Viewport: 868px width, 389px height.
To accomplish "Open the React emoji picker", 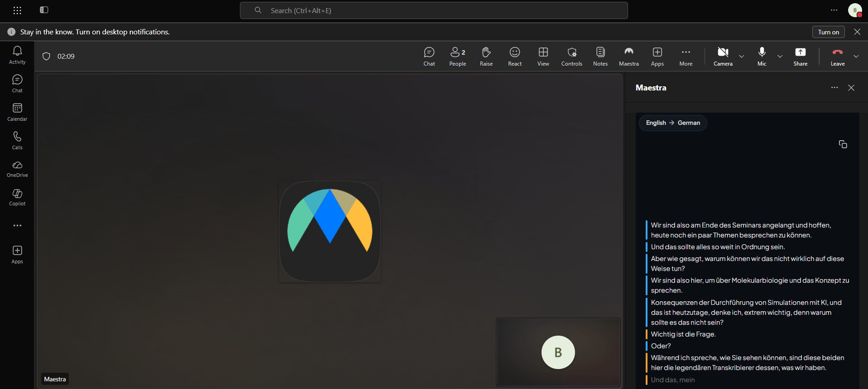I will [x=515, y=57].
